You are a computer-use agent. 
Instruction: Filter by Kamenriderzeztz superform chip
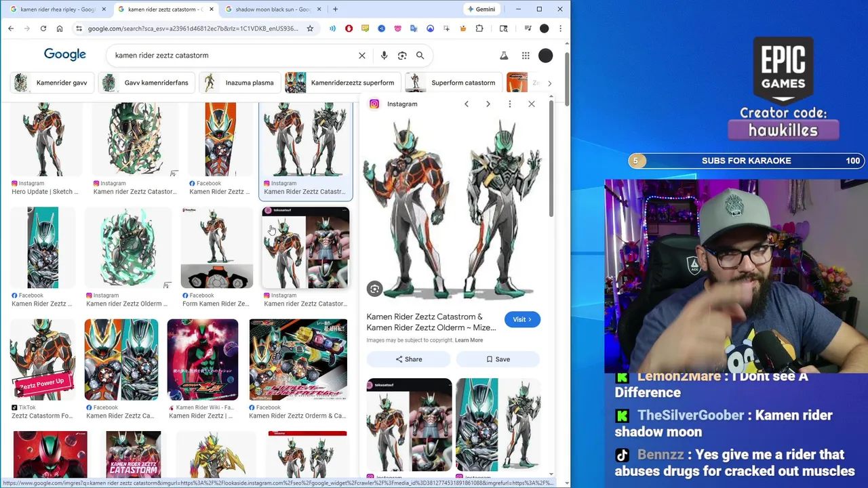pos(342,83)
